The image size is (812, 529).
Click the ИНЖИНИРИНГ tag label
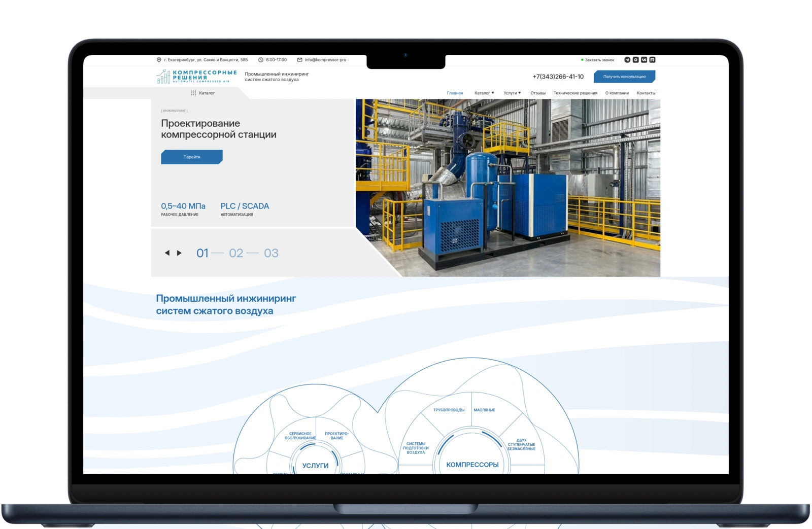coord(174,111)
